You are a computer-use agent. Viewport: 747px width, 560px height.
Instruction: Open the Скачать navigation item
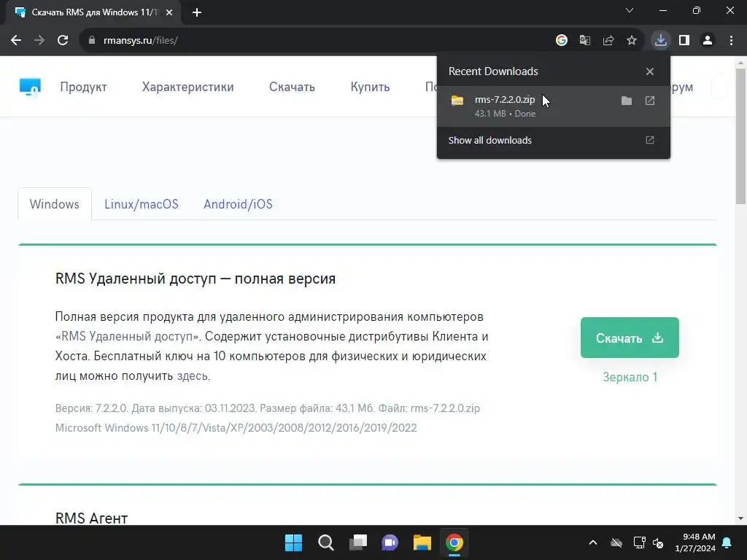[292, 87]
